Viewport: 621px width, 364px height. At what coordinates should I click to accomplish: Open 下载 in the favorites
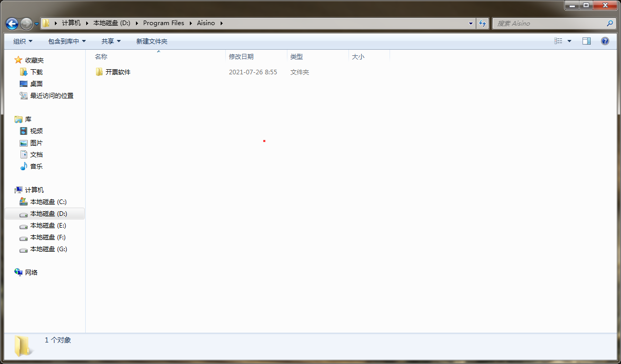36,72
